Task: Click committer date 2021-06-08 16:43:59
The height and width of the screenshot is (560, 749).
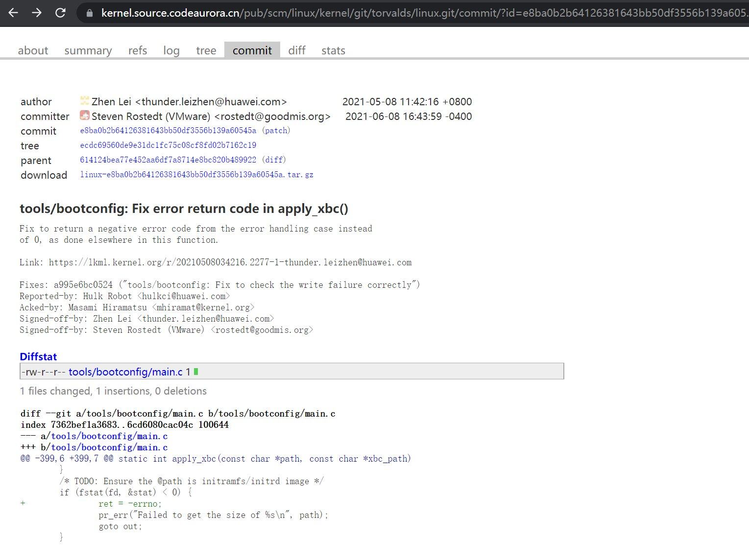Action: [409, 117]
